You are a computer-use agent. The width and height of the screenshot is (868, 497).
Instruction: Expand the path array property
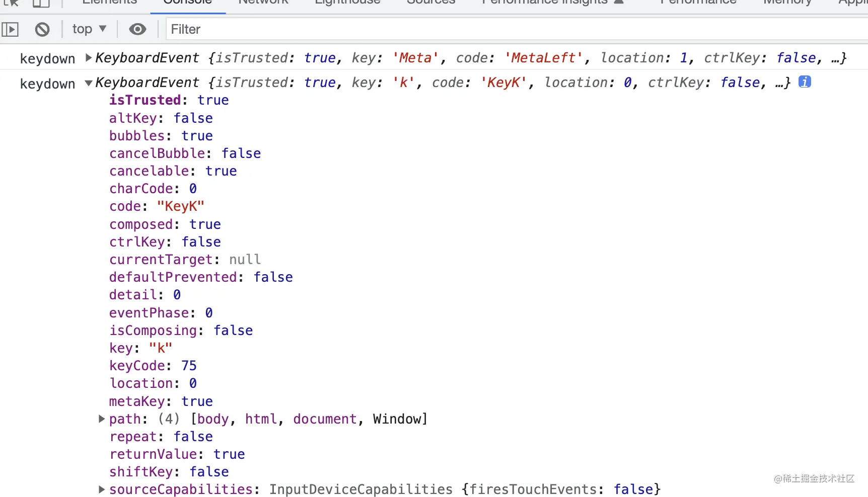(102, 419)
